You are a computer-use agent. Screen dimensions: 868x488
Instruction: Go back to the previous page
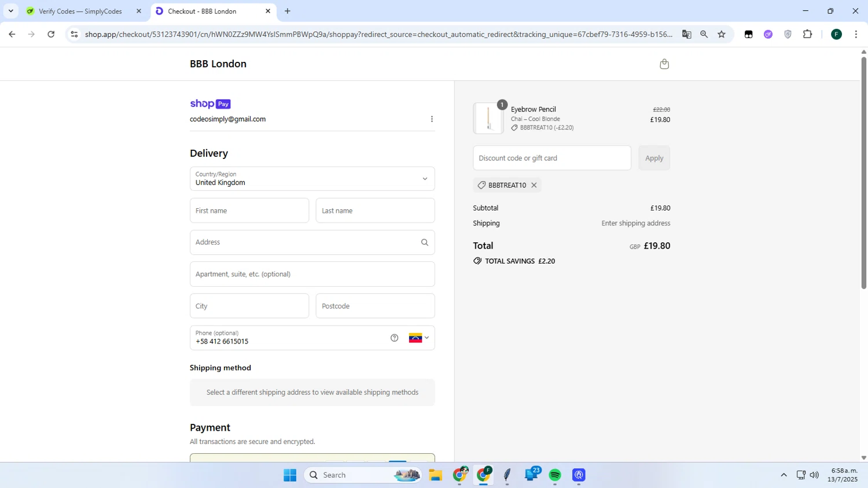click(x=12, y=34)
